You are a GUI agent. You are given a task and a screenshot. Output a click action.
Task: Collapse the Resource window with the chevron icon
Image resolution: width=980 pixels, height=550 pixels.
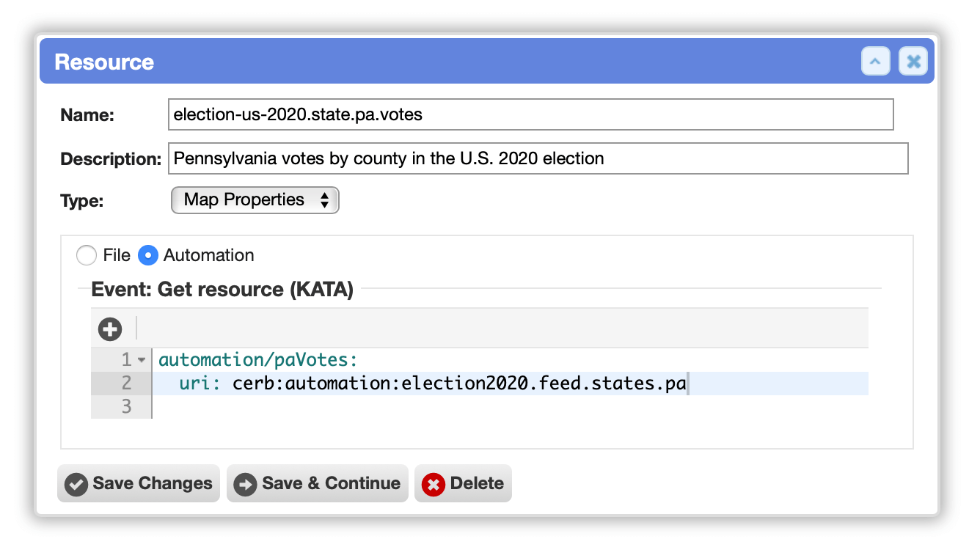875,62
